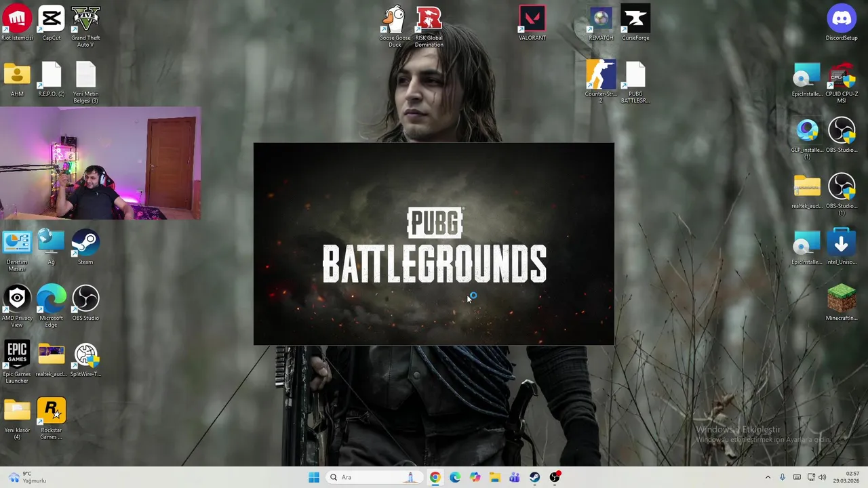Open Microsoft Teams taskbar icon
The height and width of the screenshot is (488, 868).
(515, 477)
